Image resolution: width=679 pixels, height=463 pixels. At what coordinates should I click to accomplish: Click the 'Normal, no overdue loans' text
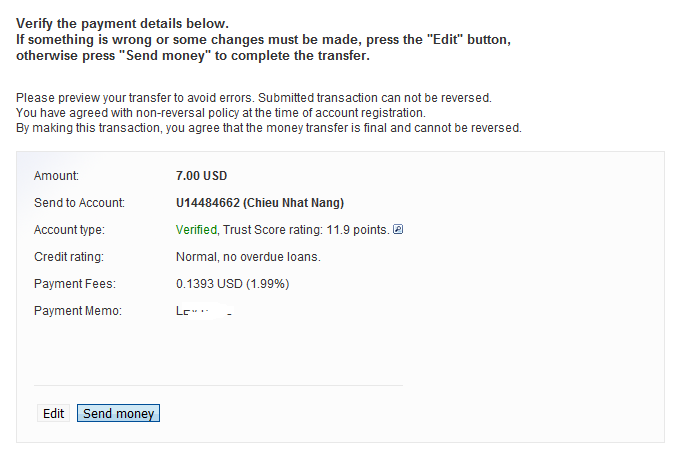tap(248, 257)
